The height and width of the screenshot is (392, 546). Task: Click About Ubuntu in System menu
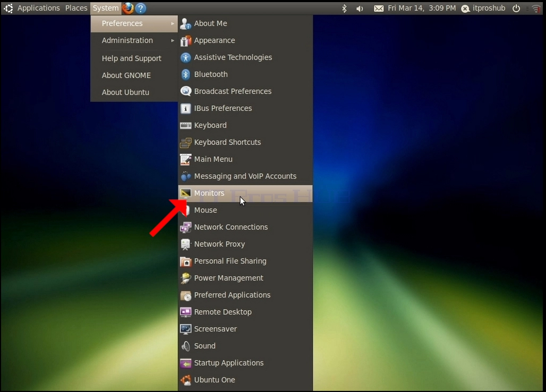click(x=134, y=92)
